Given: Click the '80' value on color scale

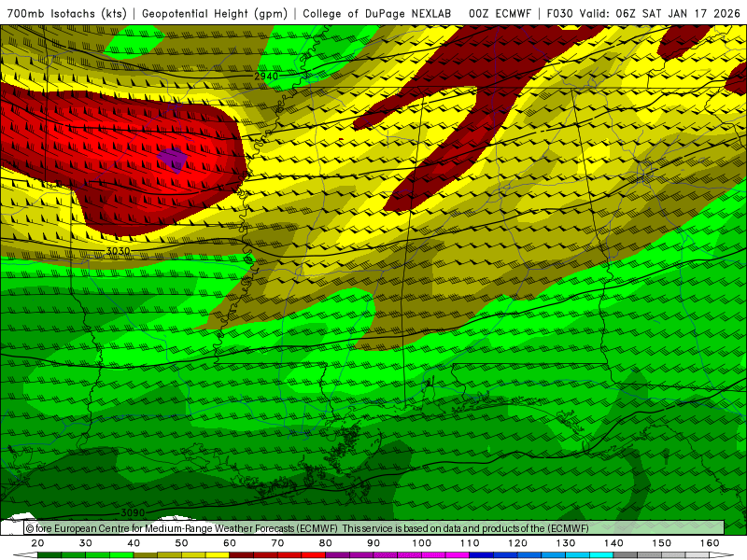Looking at the screenshot, I should click(x=325, y=543).
